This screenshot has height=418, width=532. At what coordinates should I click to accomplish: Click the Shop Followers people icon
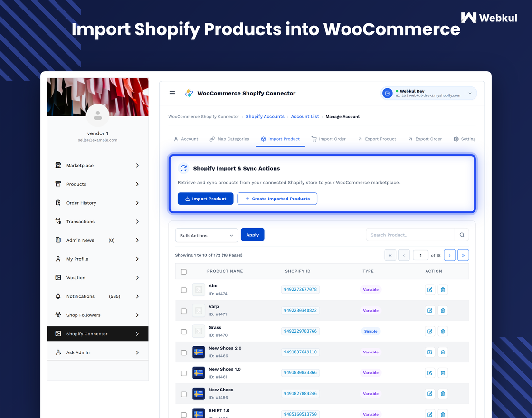click(58, 315)
